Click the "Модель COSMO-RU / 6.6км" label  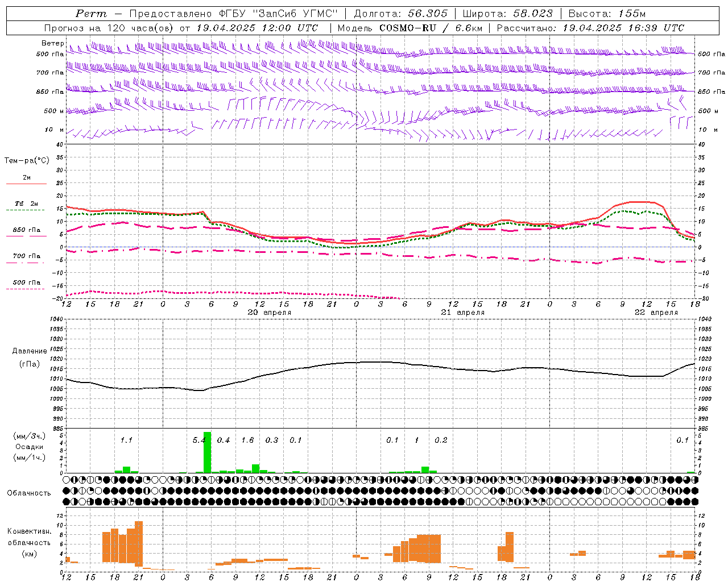[x=410, y=28]
